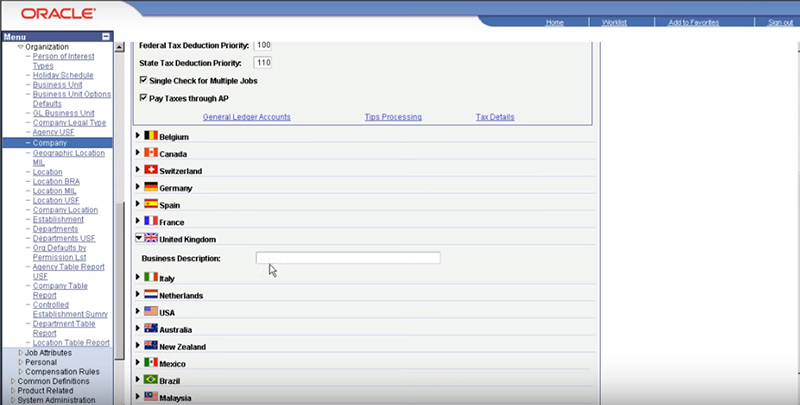The height and width of the screenshot is (405, 800).
Task: Click the Oracle logo
Action: coord(50,14)
